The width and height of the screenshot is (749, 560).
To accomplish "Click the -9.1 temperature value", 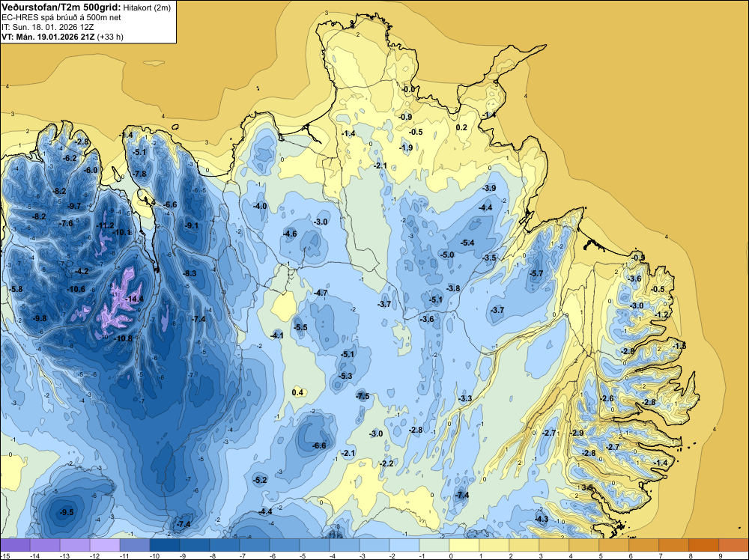I will coord(192,226).
